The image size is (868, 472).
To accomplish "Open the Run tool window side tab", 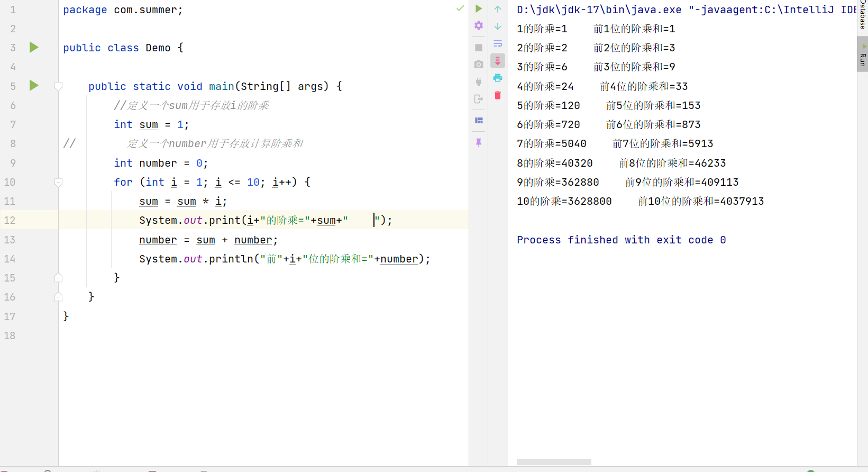I will (863, 54).
